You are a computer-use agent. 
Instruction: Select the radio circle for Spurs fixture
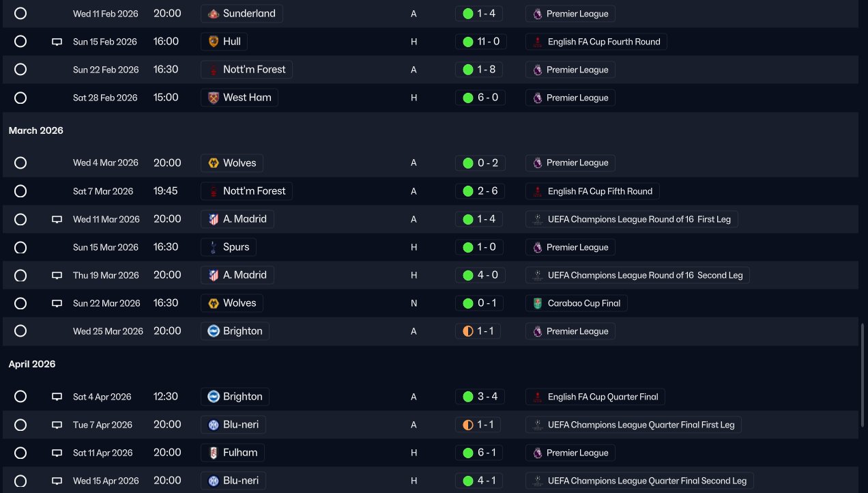point(20,247)
